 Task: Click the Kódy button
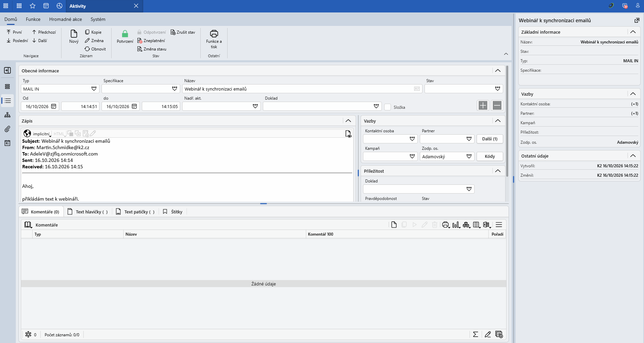(x=490, y=156)
